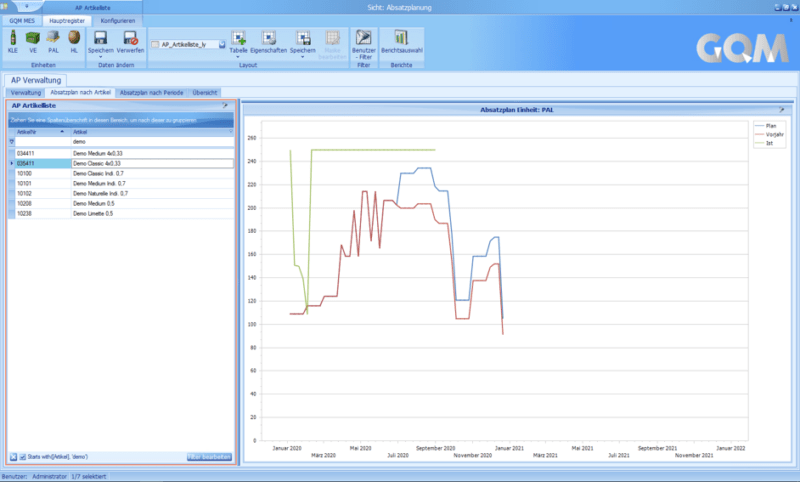
Task: Click the Artikel filter field containing 'demo'
Action: 150,142
